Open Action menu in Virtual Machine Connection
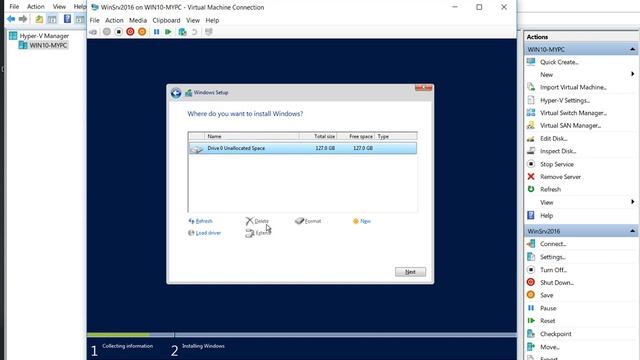This screenshot has width=640, height=360. tap(114, 20)
